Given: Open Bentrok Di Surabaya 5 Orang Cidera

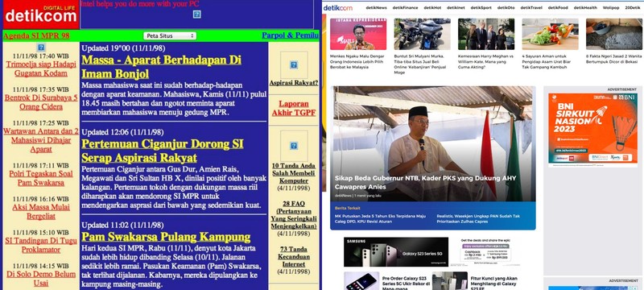Looking at the screenshot, I should point(41,102).
